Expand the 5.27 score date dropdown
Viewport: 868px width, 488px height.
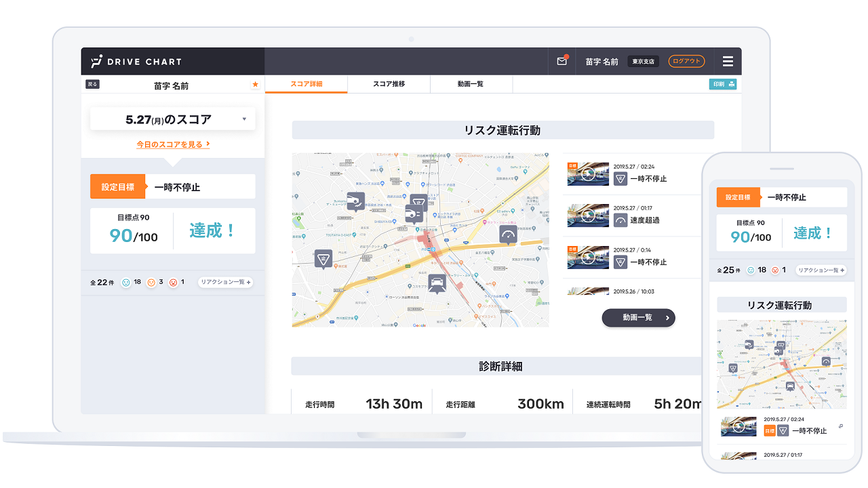point(243,119)
